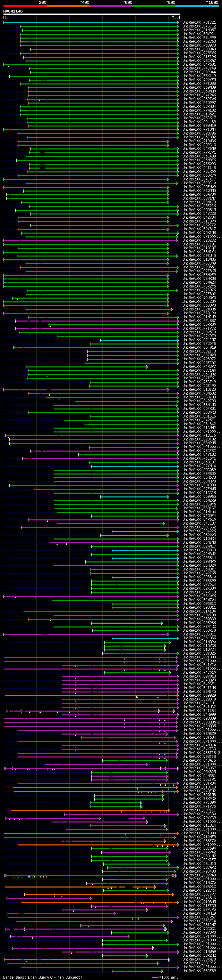
Task: Click the UniRef100_O94489 label
Action: pyautogui.click(x=199, y=122)
